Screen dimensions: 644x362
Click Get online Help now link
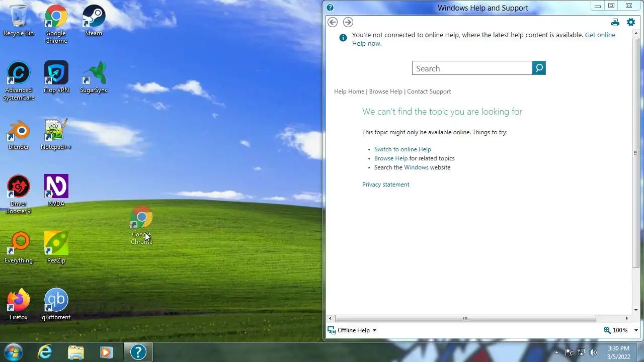tap(599, 35)
